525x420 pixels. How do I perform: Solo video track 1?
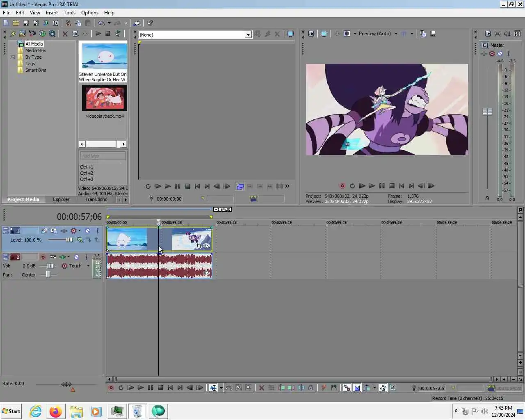click(x=97, y=231)
